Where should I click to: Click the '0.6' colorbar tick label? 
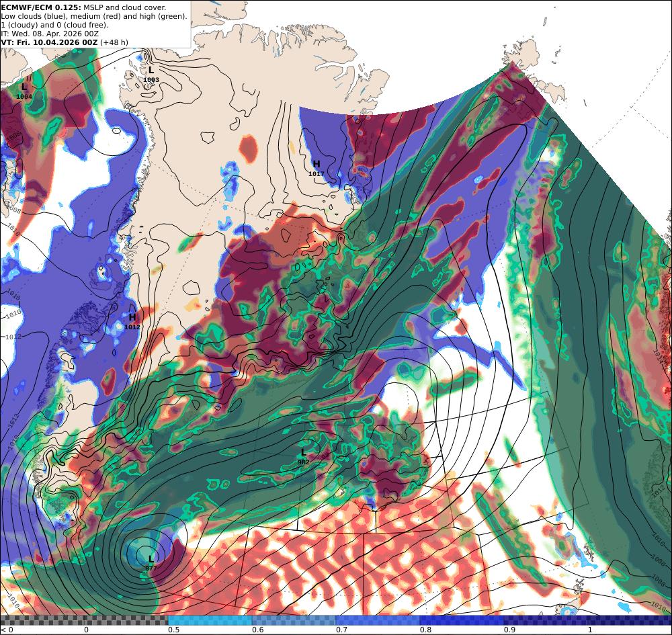pyautogui.click(x=257, y=630)
